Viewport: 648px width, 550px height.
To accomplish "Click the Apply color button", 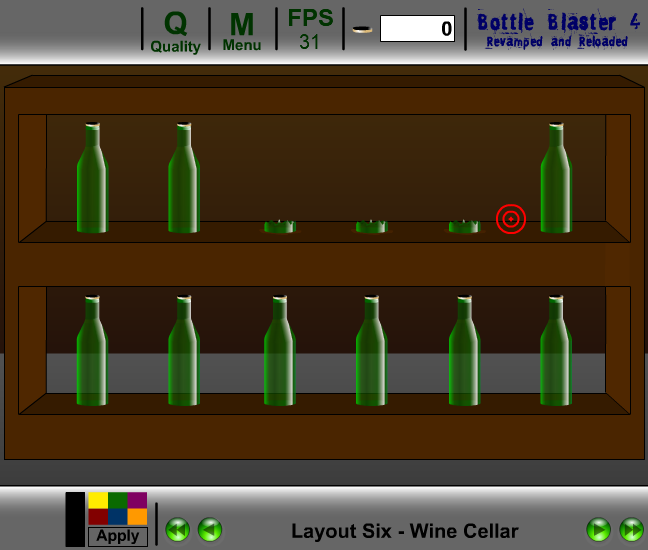I will point(118,536).
